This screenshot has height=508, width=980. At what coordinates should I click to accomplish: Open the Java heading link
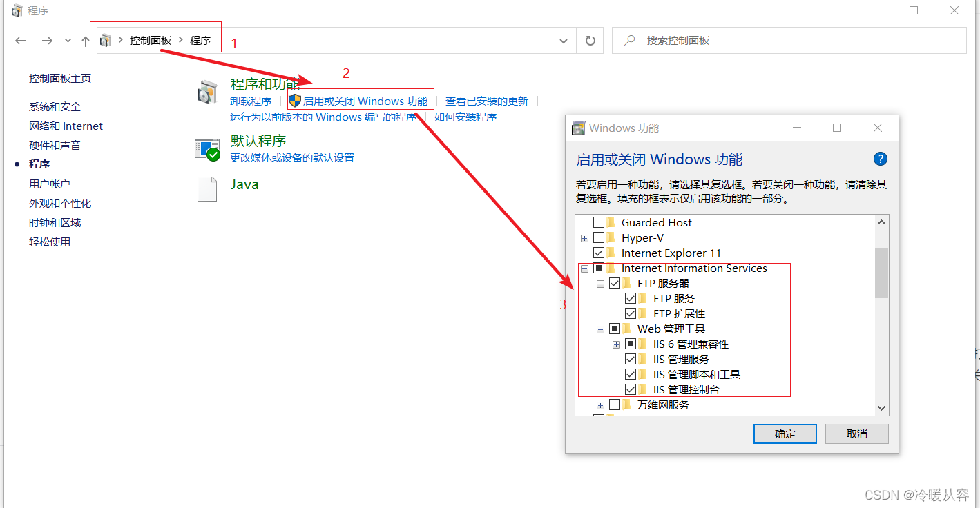[x=244, y=184]
